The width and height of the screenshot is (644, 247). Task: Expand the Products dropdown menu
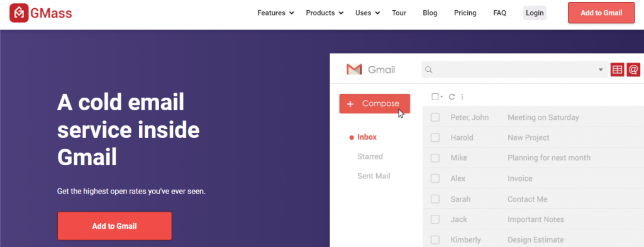click(x=325, y=13)
